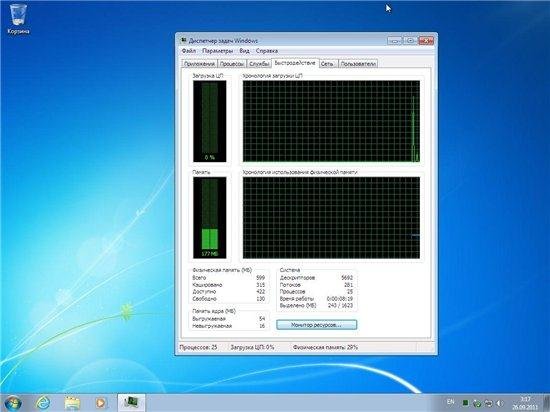Maximize the Task Manager window
The image size is (550, 412).
point(410,41)
